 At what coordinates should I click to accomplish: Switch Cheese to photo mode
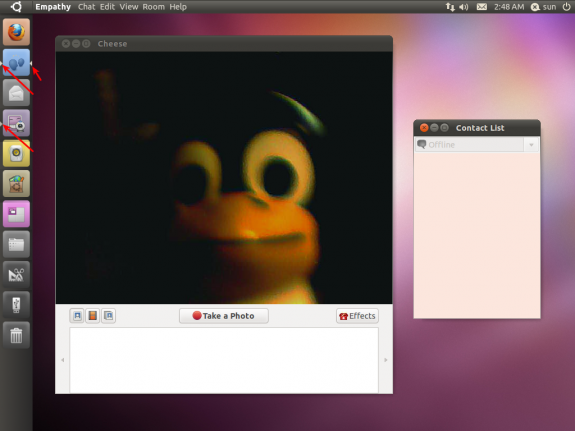pos(77,316)
